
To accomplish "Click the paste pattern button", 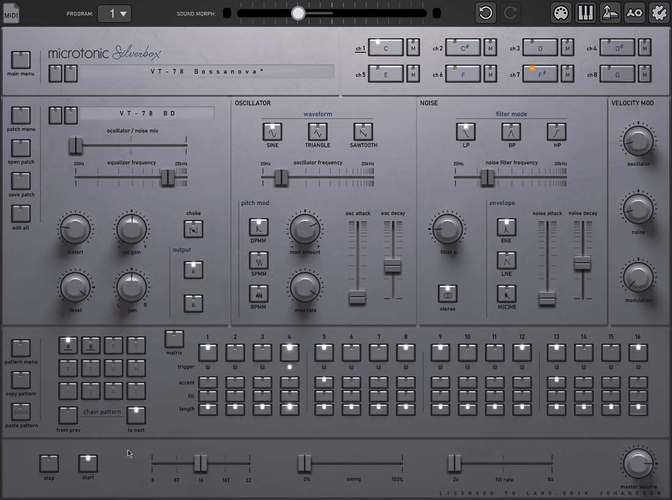I will pyautogui.click(x=21, y=412).
